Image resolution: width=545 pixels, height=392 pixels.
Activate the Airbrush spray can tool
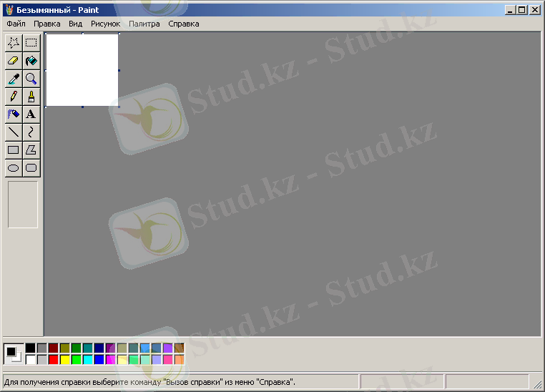click(13, 114)
